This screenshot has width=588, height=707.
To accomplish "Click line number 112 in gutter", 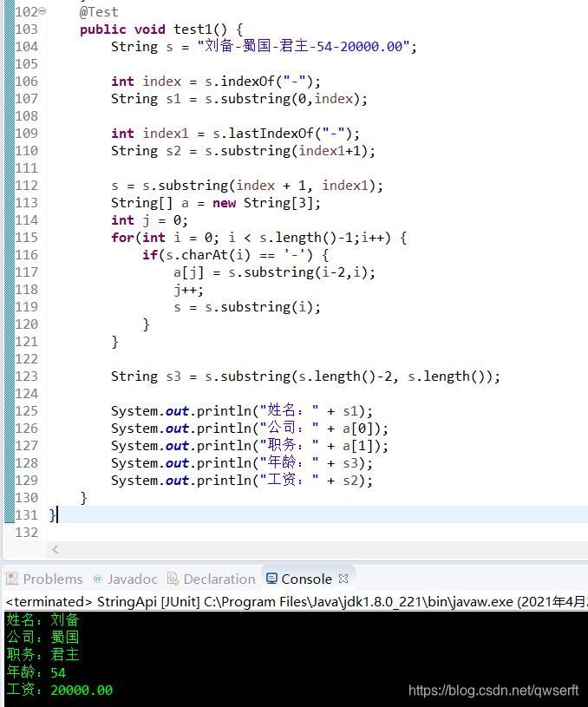I will tap(26, 186).
